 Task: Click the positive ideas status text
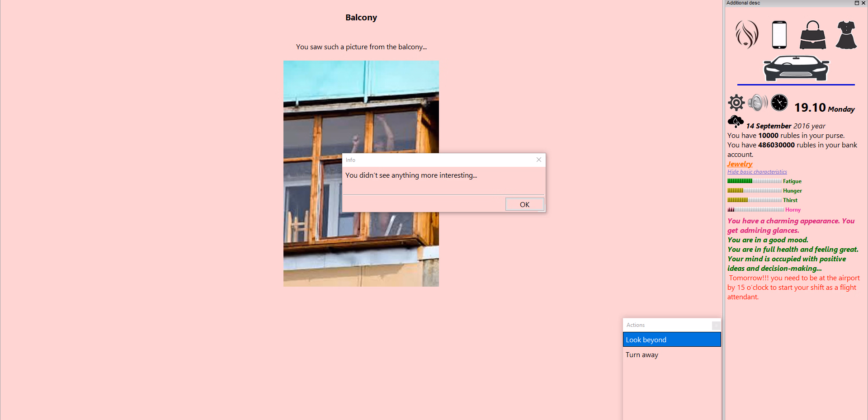[x=787, y=264]
